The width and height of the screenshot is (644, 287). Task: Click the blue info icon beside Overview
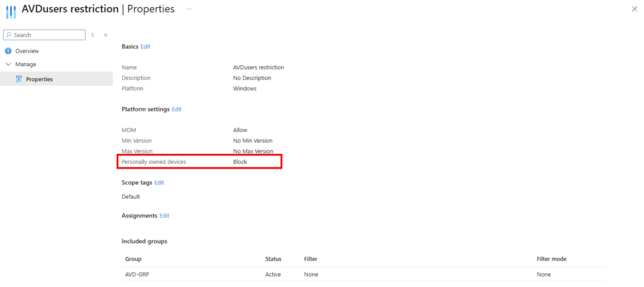click(x=8, y=51)
